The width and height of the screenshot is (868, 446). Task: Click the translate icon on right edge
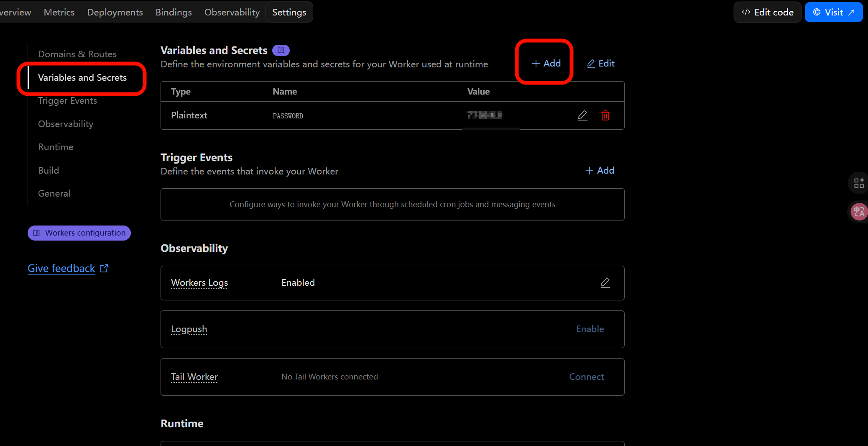pyautogui.click(x=858, y=212)
